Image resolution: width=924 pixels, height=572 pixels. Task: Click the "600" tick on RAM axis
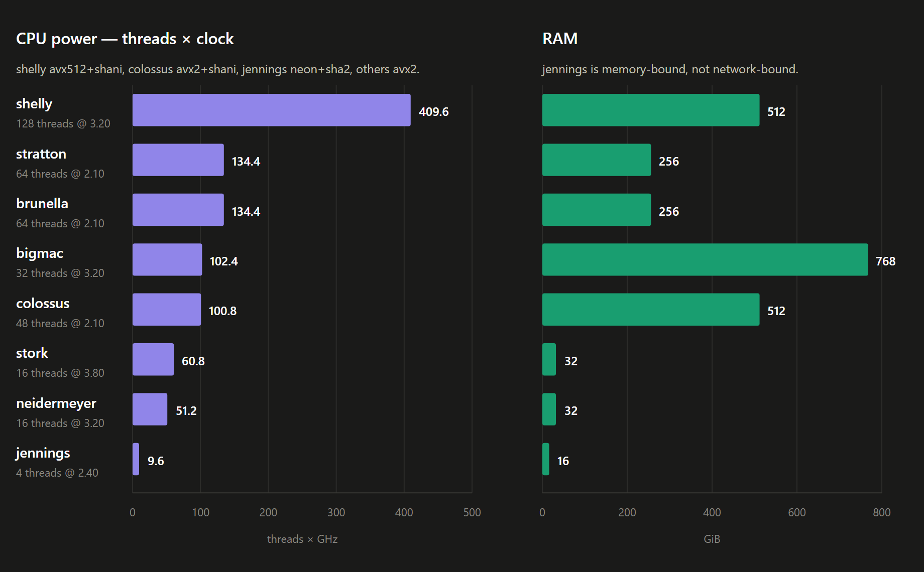[x=797, y=512]
